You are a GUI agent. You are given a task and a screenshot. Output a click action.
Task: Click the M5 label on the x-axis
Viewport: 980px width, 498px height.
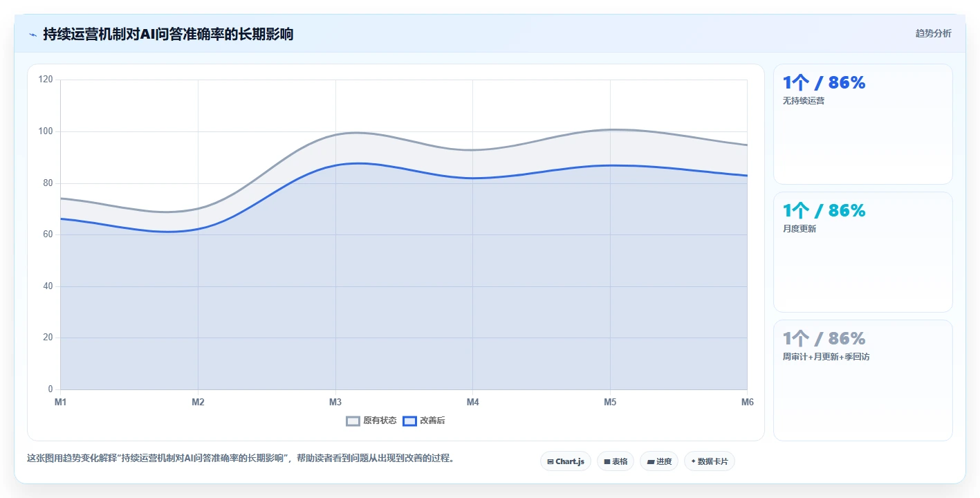610,402
